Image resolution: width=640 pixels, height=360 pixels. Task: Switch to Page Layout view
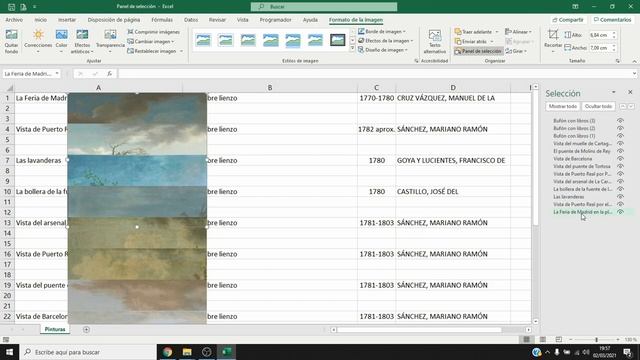click(542, 339)
